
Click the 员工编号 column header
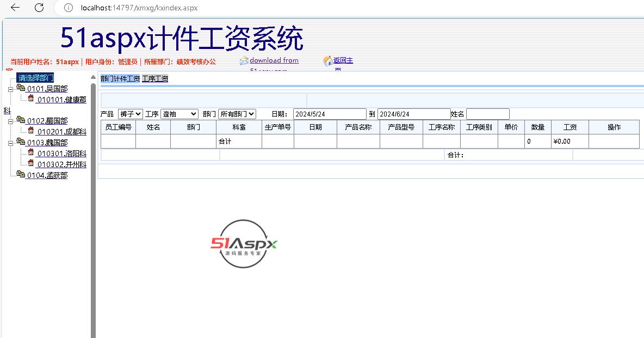[118, 127]
